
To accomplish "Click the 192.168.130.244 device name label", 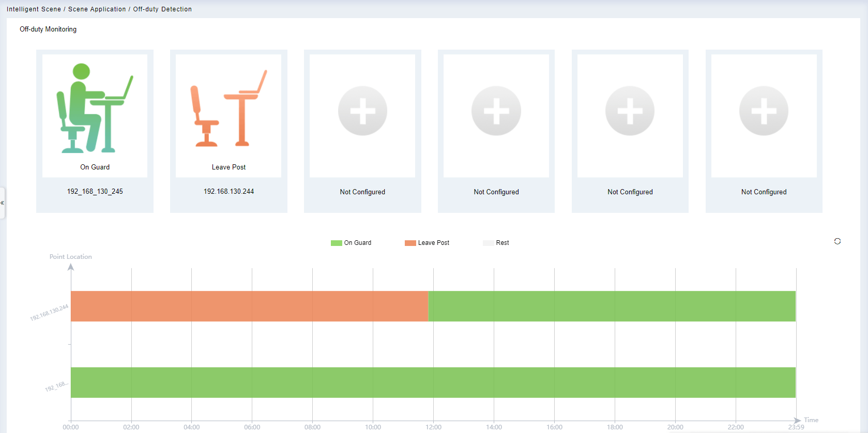I will click(229, 192).
